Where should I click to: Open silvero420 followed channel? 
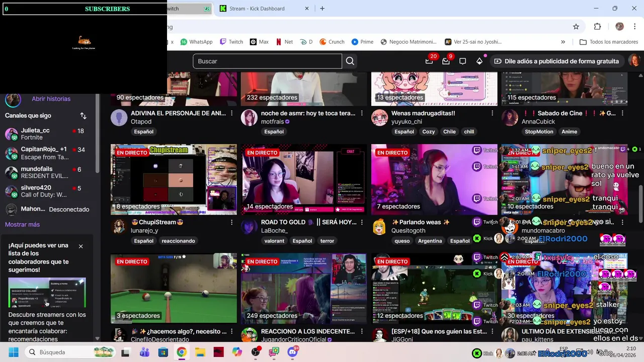pos(47,192)
